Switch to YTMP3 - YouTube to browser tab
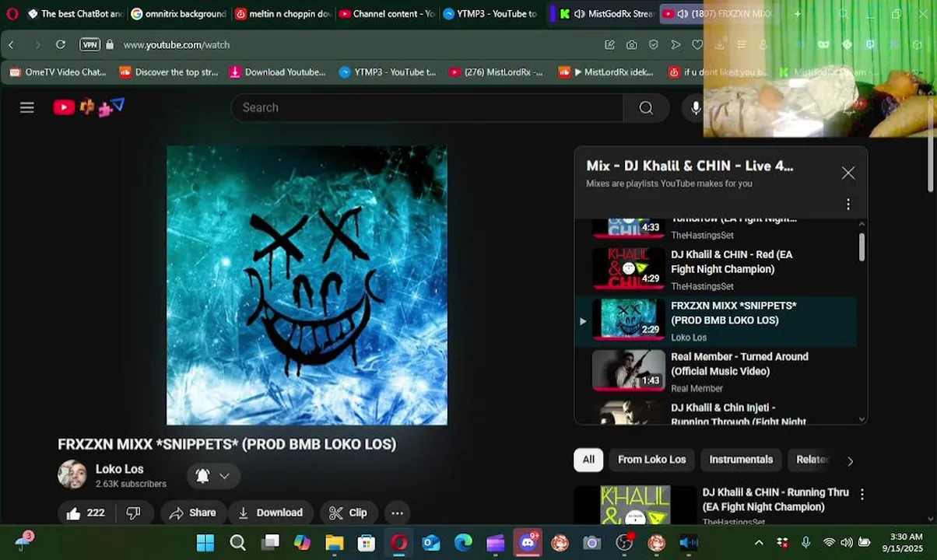Viewport: 937px width, 560px height. point(490,13)
